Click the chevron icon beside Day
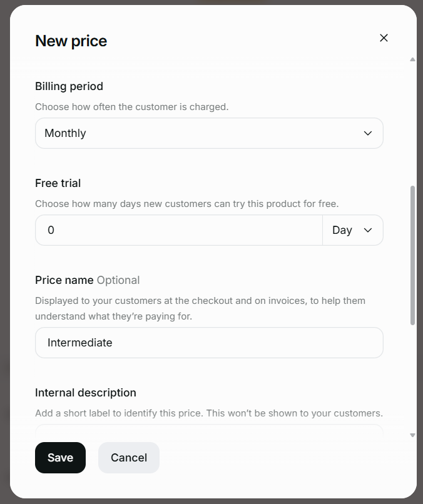Image resolution: width=423 pixels, height=504 pixels. 369,229
